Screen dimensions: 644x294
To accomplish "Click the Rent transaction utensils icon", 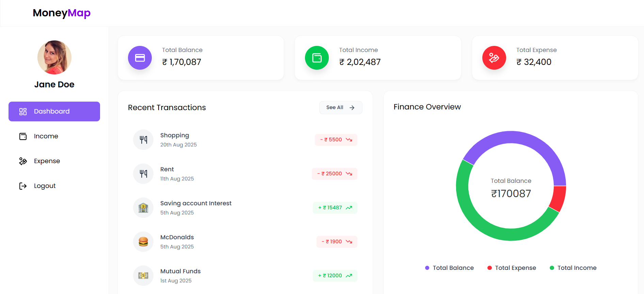I will [143, 174].
